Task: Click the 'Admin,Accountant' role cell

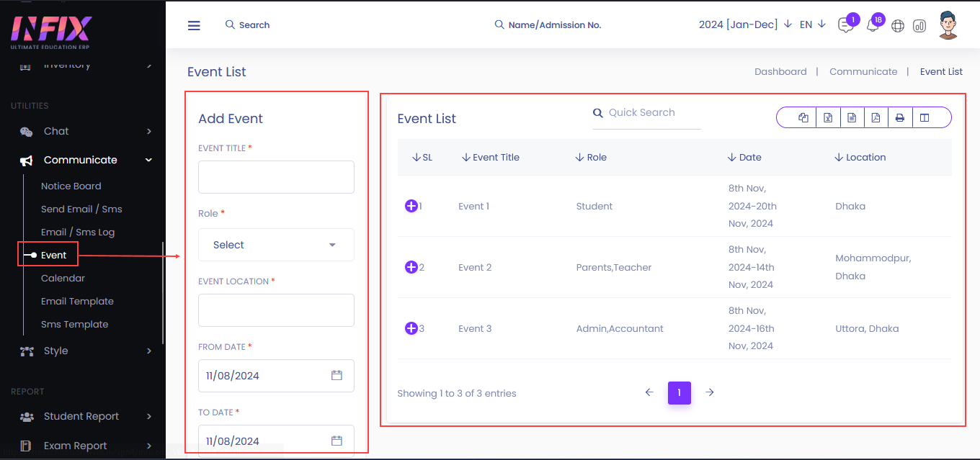Action: 620,328
